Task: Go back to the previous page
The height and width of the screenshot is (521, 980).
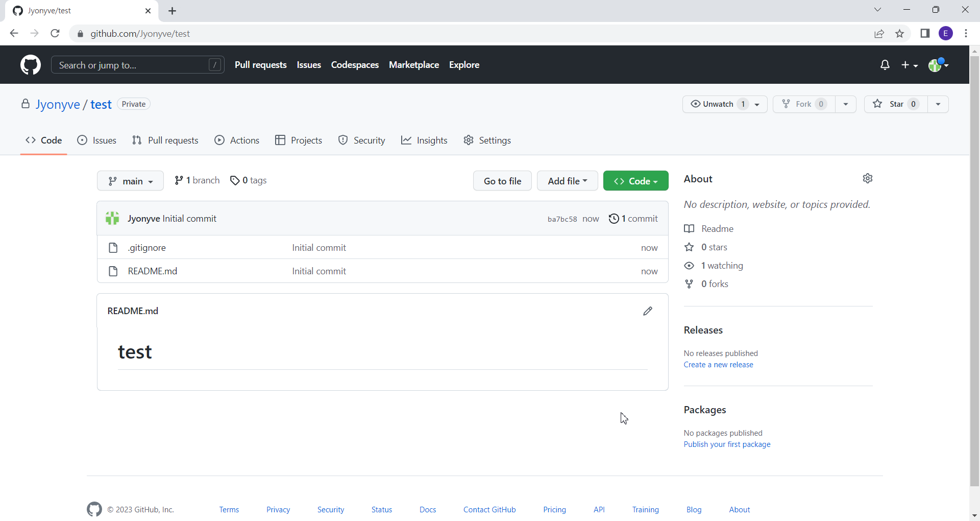Action: tap(14, 34)
